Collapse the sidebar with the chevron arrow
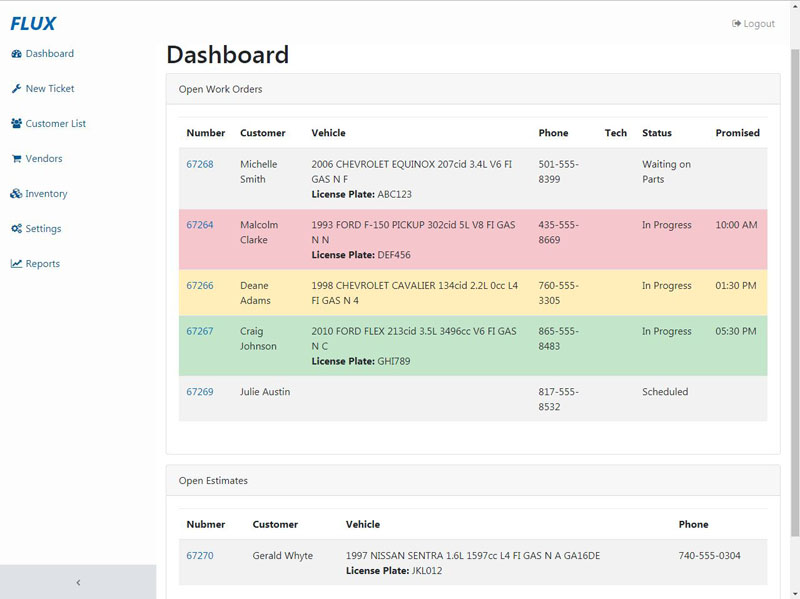This screenshot has width=800, height=599. [x=78, y=582]
